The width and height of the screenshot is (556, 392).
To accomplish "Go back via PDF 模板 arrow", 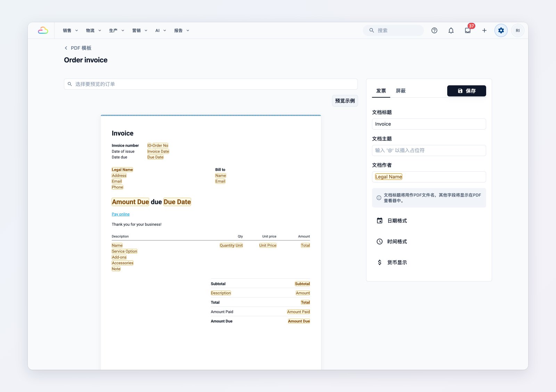I will (x=78, y=48).
